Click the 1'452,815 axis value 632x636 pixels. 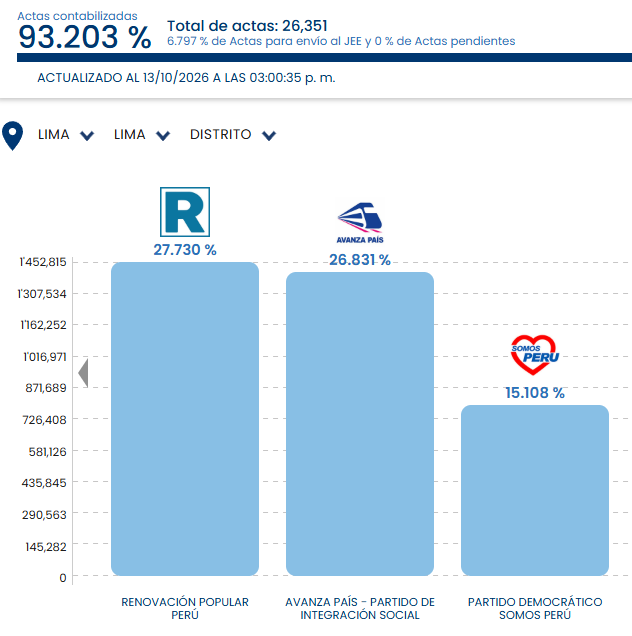(43, 262)
